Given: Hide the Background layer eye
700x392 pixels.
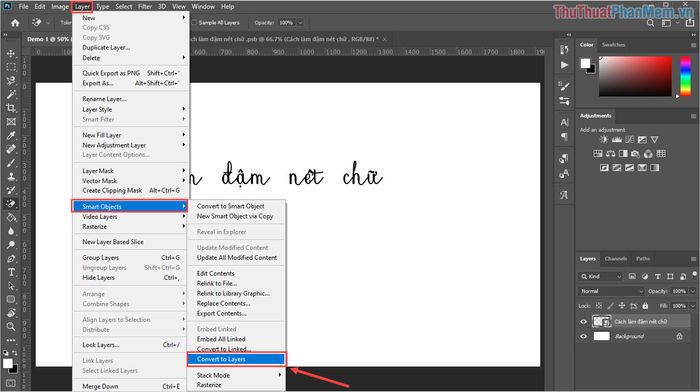Looking at the screenshot, I should click(583, 336).
